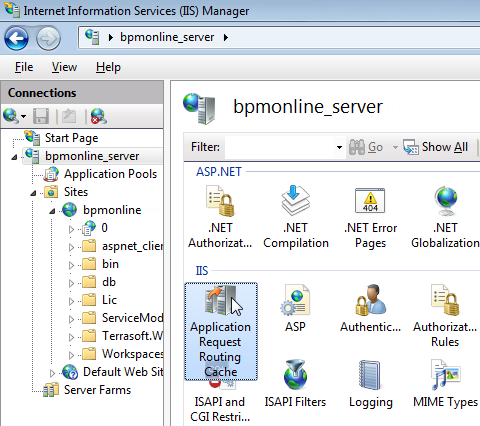Click bpmonline_server in the address bar
The width and height of the screenshot is (480, 426).
click(167, 37)
